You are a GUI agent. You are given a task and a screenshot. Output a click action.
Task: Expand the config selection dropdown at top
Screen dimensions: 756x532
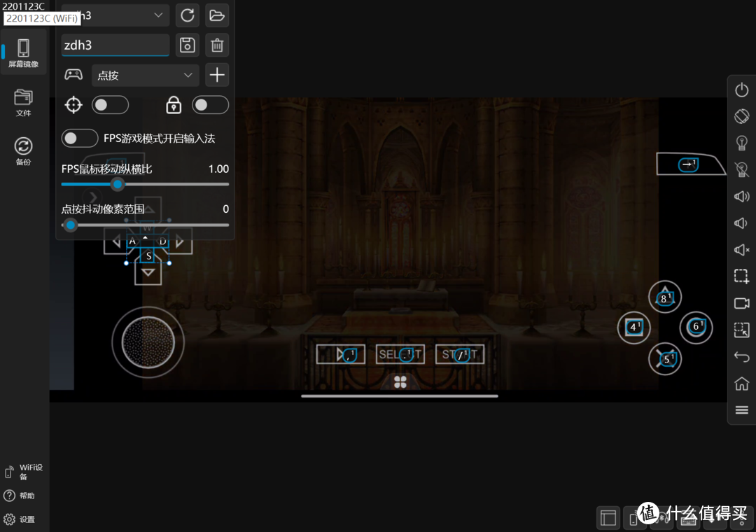pyautogui.click(x=115, y=15)
